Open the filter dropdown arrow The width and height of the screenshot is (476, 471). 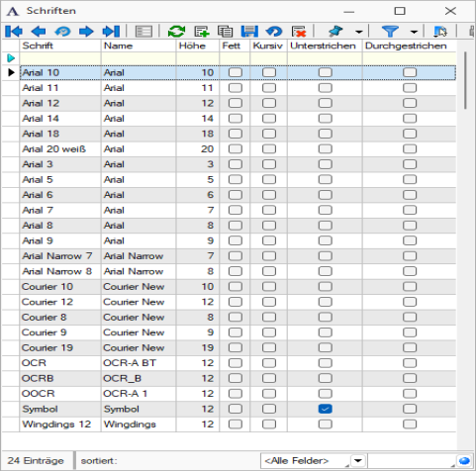(x=414, y=32)
